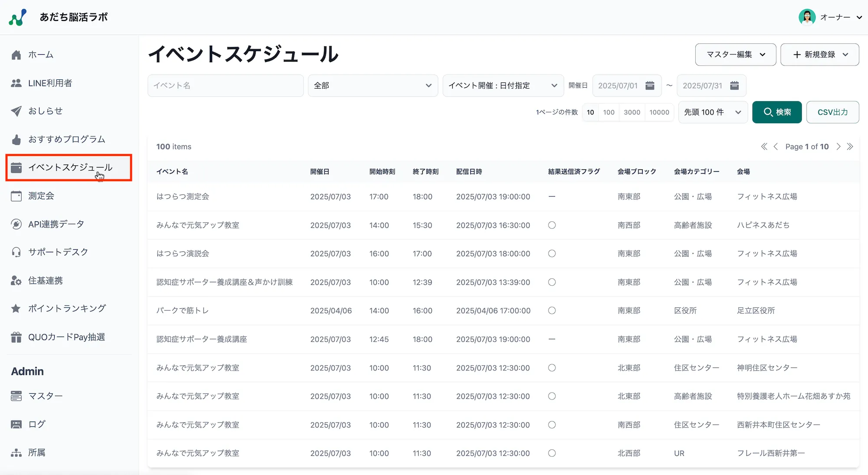Expand the イベント開催：日付指定 dropdown
The height and width of the screenshot is (475, 868).
pyautogui.click(x=503, y=86)
